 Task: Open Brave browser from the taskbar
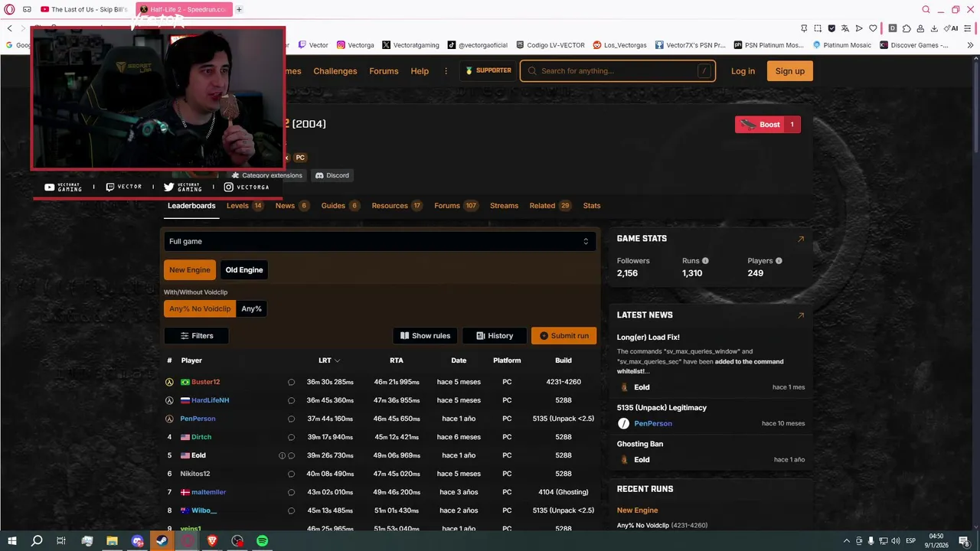212,541
